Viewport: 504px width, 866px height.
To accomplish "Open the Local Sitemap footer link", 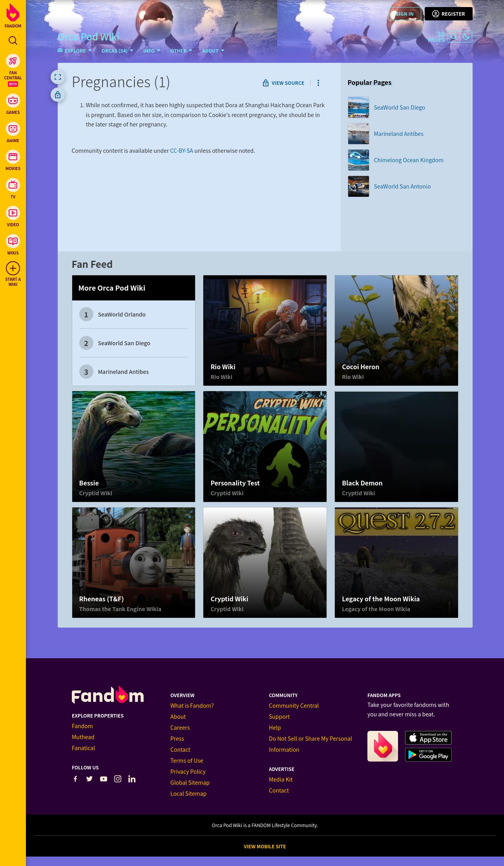I will (188, 793).
